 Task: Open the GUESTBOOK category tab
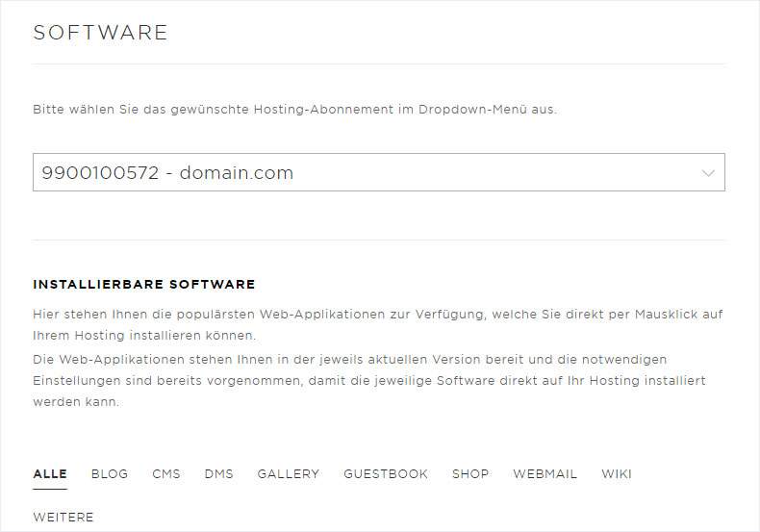386,473
